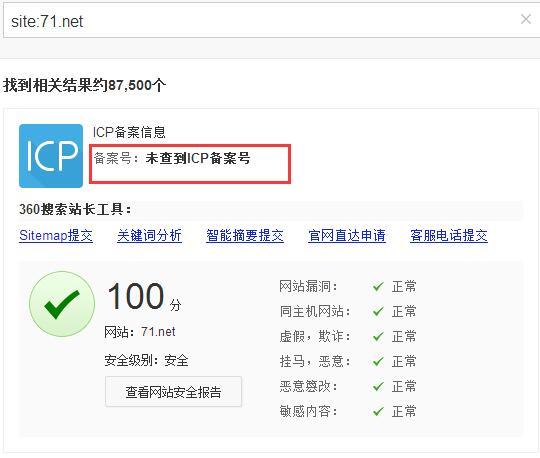Click 正常 status next to 网站漏洞
The height and width of the screenshot is (458, 540).
pyautogui.click(x=404, y=287)
